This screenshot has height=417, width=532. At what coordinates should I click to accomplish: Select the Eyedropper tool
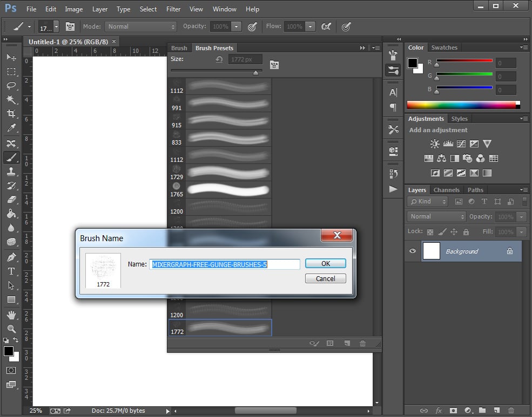pos(11,128)
